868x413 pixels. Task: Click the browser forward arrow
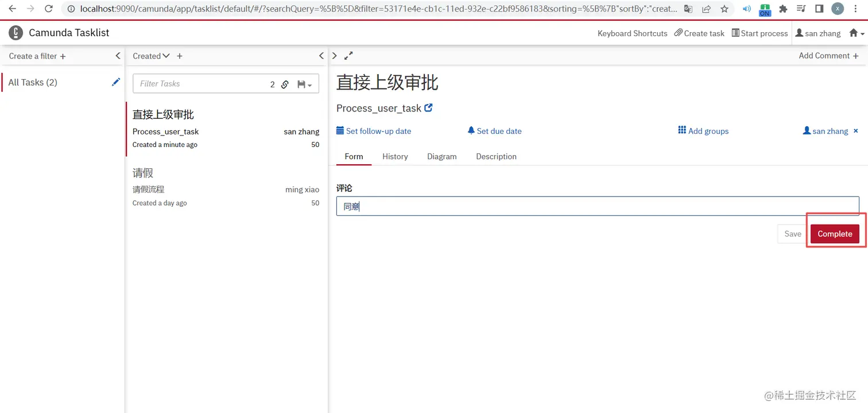30,9
